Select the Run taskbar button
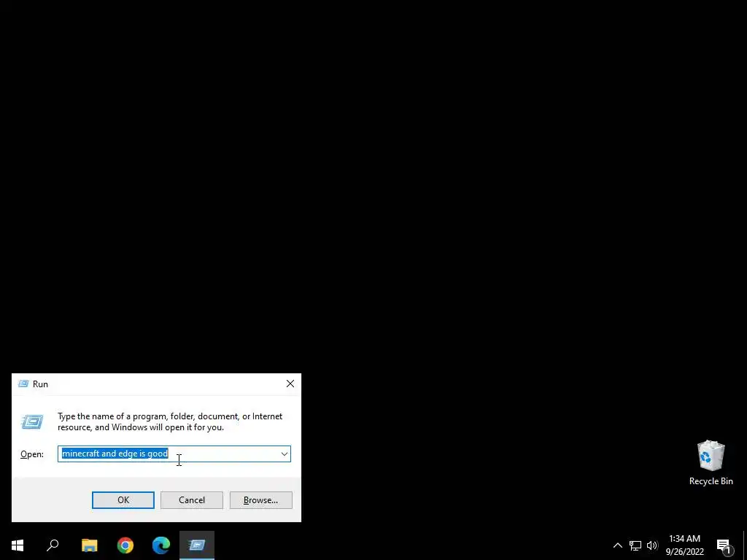747x560 pixels. coord(197,545)
